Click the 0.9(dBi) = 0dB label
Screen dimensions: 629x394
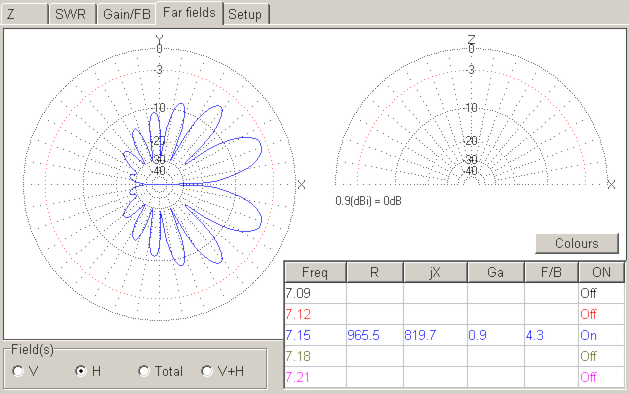tap(368, 201)
